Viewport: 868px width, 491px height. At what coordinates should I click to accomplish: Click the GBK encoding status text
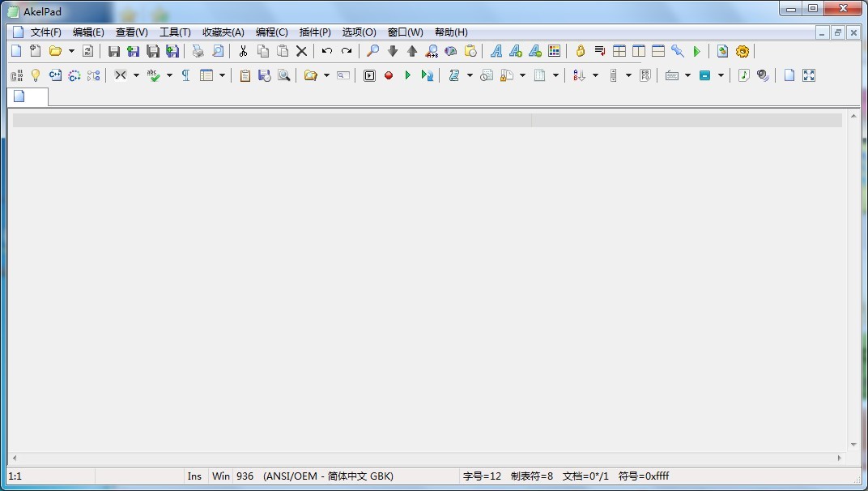coord(328,476)
